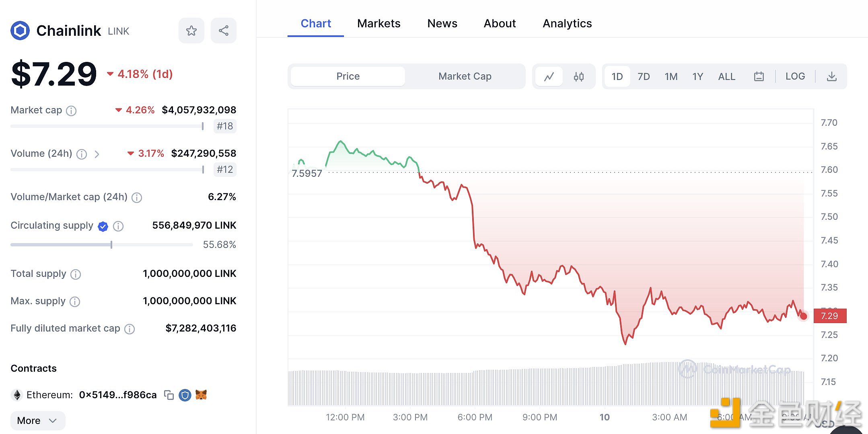
Task: Switch chart to Market Cap
Action: coord(465,76)
